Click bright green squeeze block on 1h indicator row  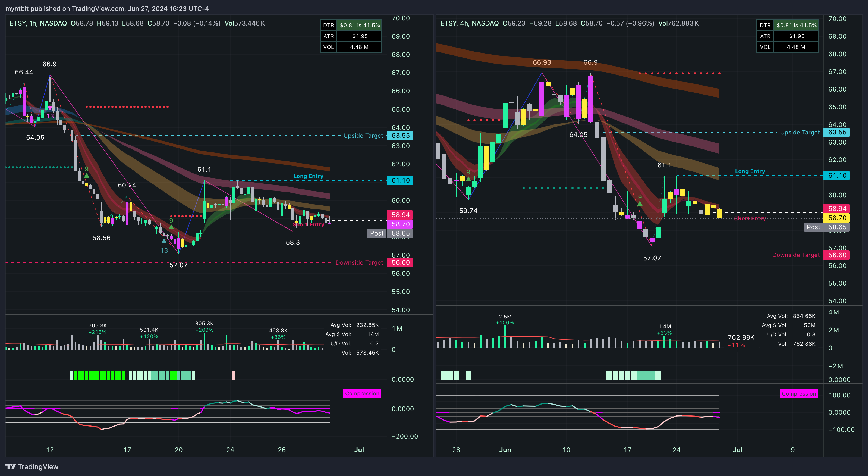[x=98, y=375]
